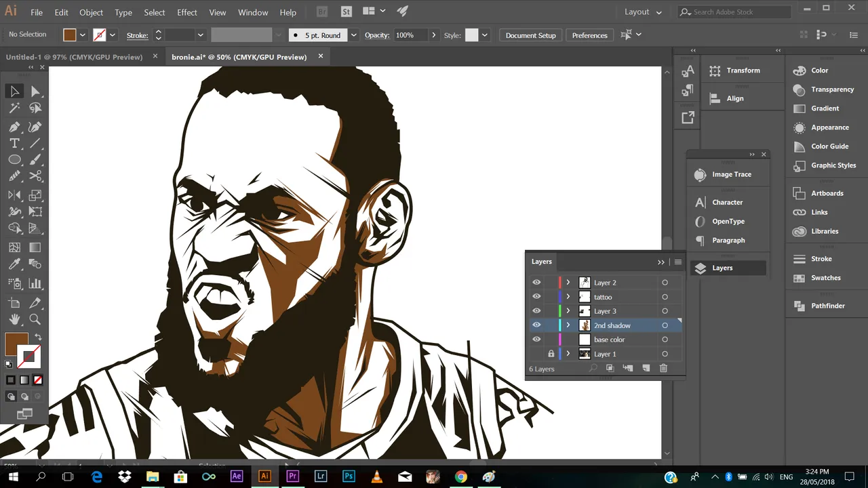Open the Select menu

click(154, 12)
